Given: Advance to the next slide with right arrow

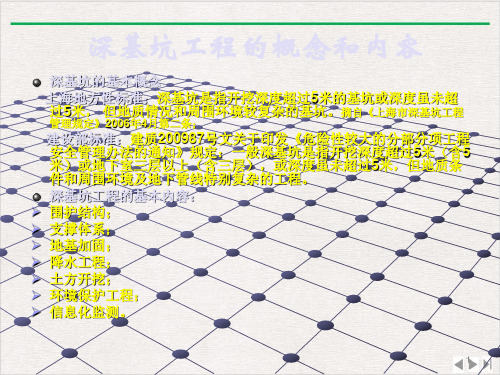Looking at the screenshot, I should (472, 364).
